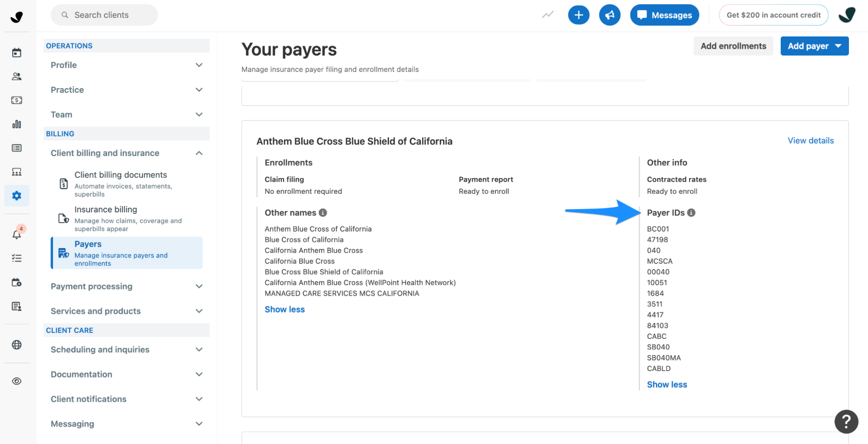This screenshot has width=868, height=444.
Task: Select the Payers menu item
Action: click(x=126, y=253)
